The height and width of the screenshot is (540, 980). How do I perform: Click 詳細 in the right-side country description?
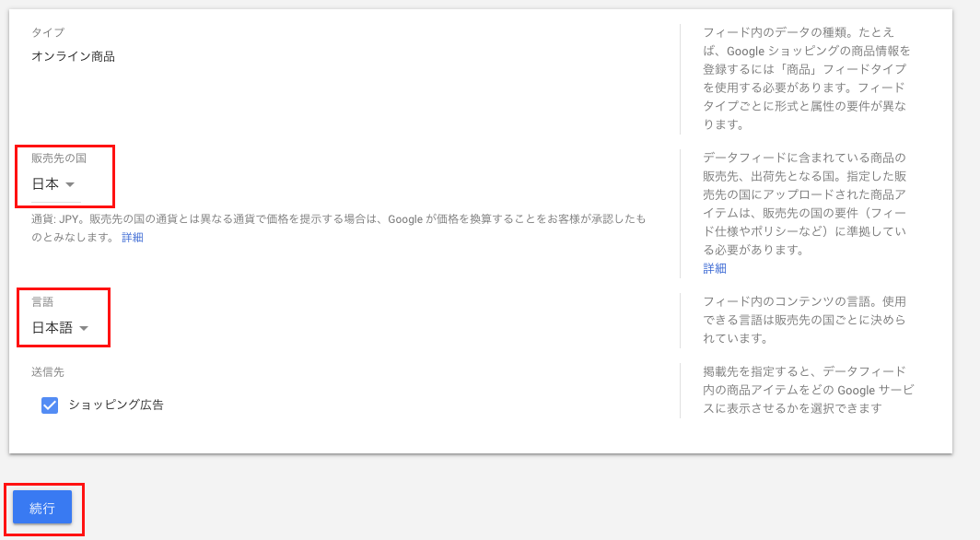(x=714, y=267)
